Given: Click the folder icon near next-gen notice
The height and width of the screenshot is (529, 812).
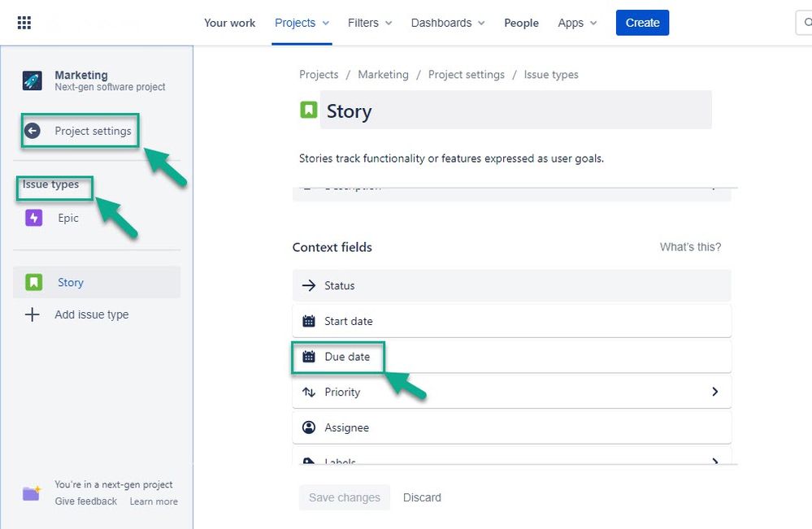Looking at the screenshot, I should (32, 493).
